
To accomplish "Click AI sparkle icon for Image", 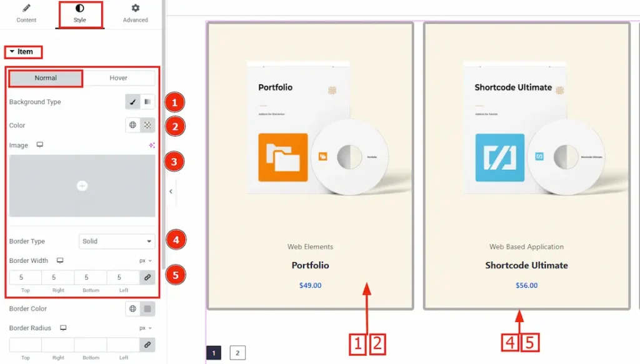I will tap(151, 145).
